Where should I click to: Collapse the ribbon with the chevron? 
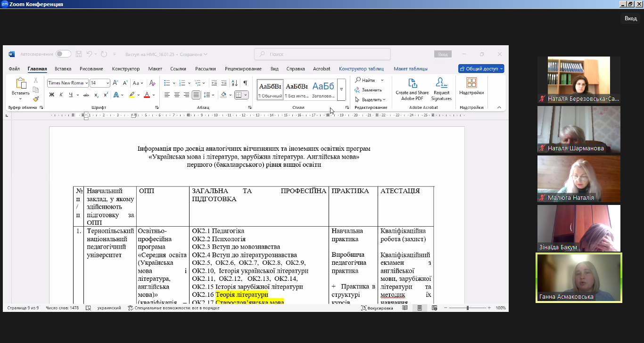point(499,107)
